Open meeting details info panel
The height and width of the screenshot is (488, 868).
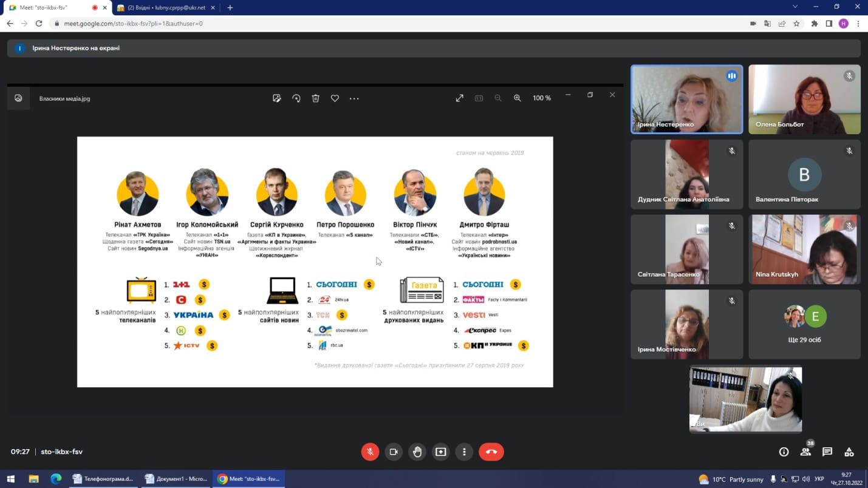pyautogui.click(x=784, y=452)
